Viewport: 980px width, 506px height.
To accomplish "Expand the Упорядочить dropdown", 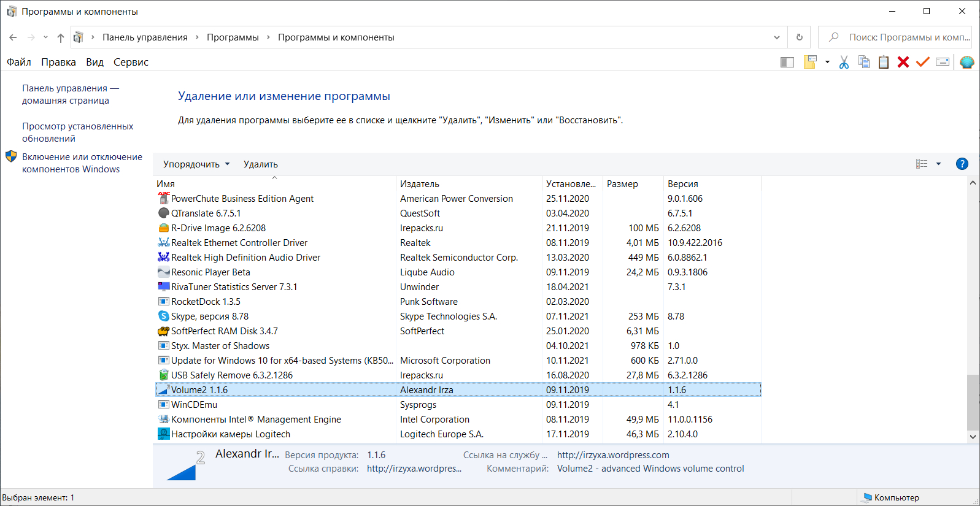I will (196, 164).
